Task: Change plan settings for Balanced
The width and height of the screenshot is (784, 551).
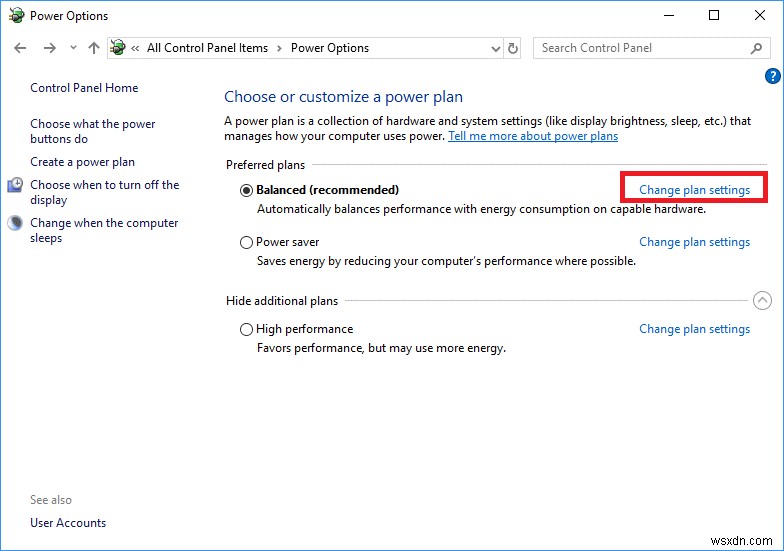Action: coord(694,190)
